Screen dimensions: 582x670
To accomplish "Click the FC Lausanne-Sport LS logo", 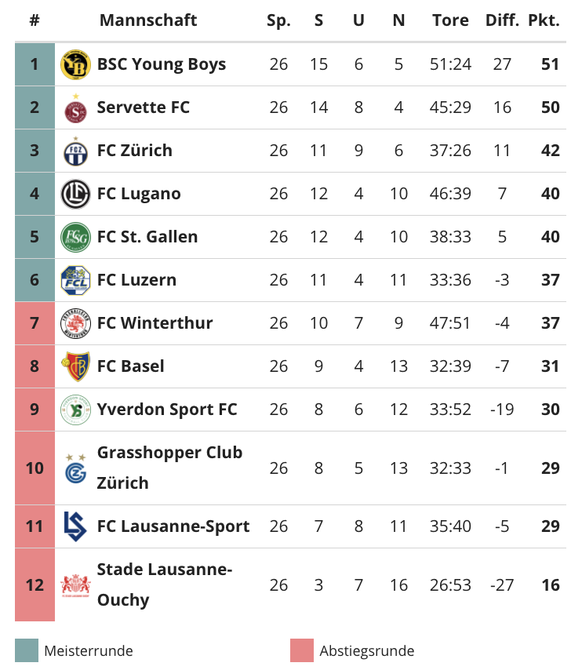I will coord(75,526).
